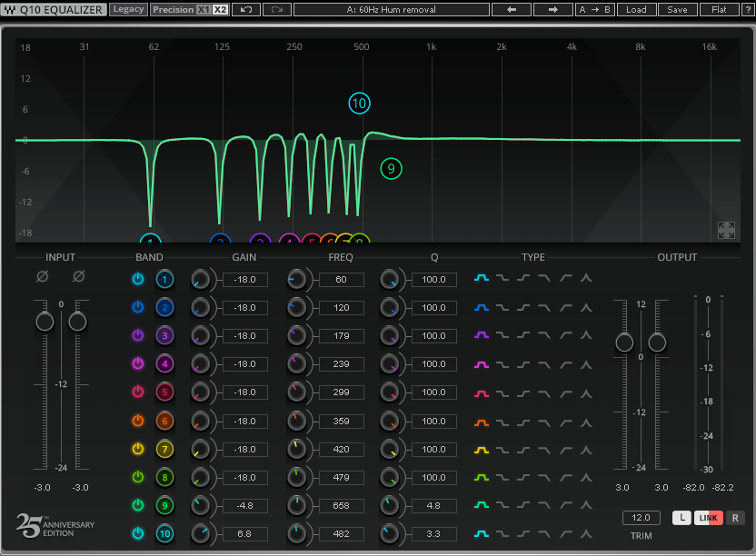This screenshot has height=556, width=756.
Task: Go to next preset with right arrow
Action: 553,10
